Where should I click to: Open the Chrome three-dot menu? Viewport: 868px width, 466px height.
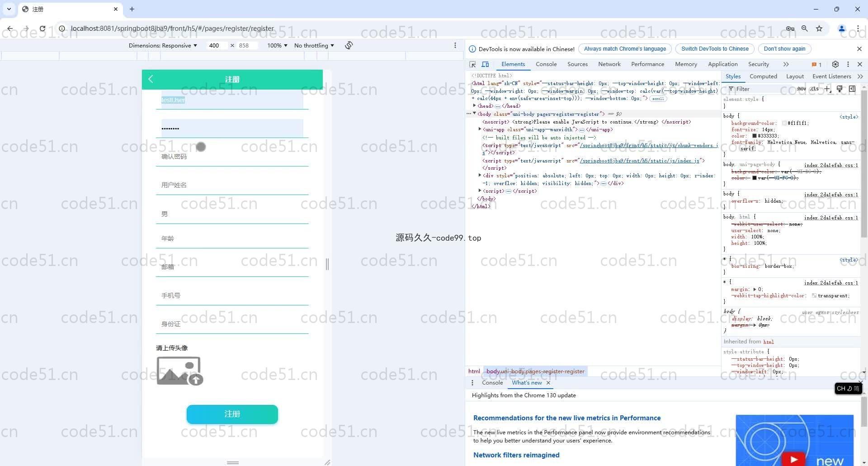click(858, 29)
